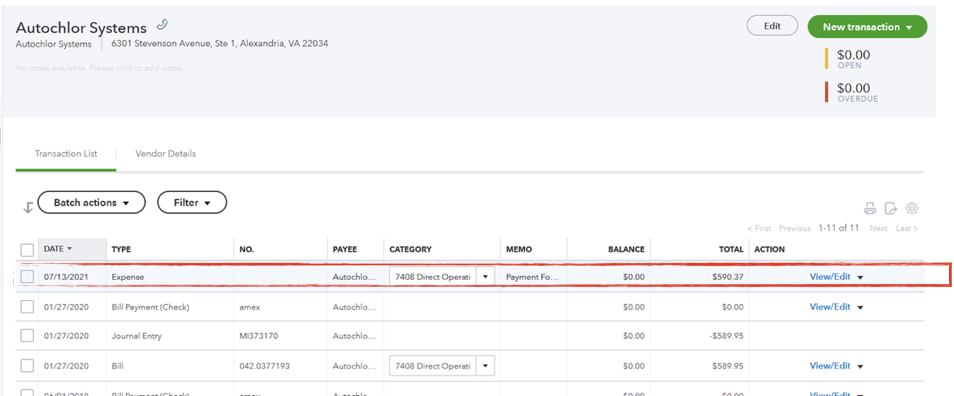This screenshot has height=396, width=954.
Task: Open the table settings gear icon
Action: point(911,209)
